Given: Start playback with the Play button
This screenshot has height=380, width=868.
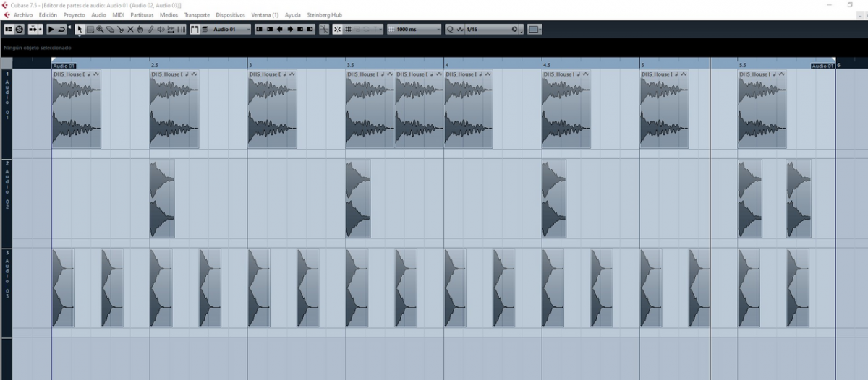Looking at the screenshot, I should tap(51, 29).
